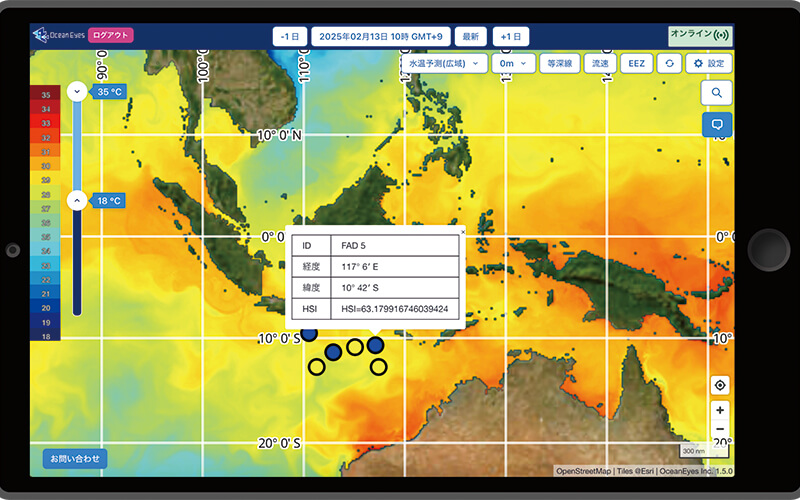Viewport: 800px width, 500px height.
Task: Zoom out with the minus button
Action: coord(720,429)
